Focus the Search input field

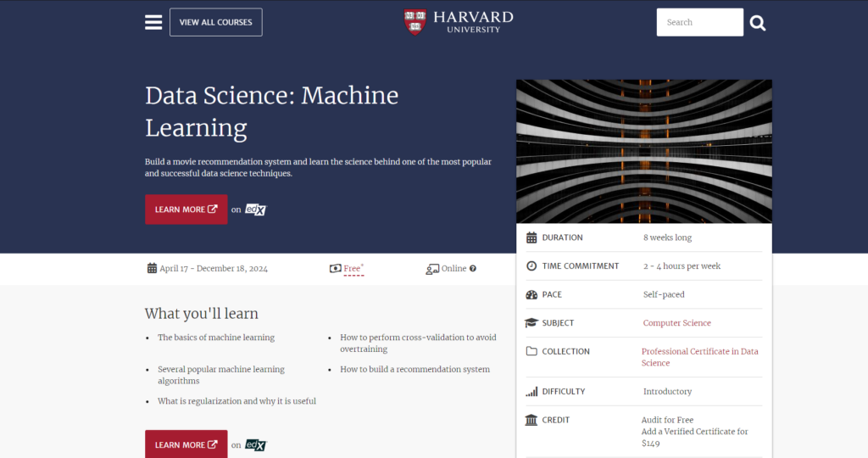pos(699,23)
